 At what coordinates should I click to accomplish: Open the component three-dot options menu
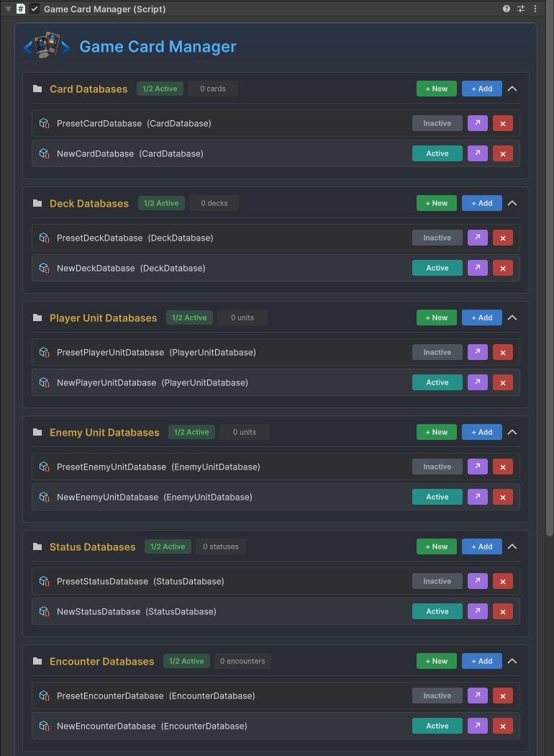(535, 9)
